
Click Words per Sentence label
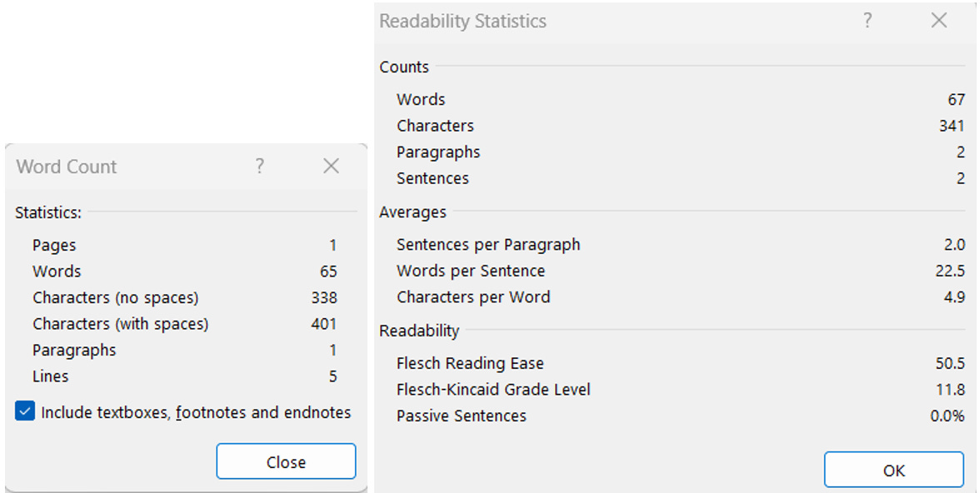tap(471, 271)
